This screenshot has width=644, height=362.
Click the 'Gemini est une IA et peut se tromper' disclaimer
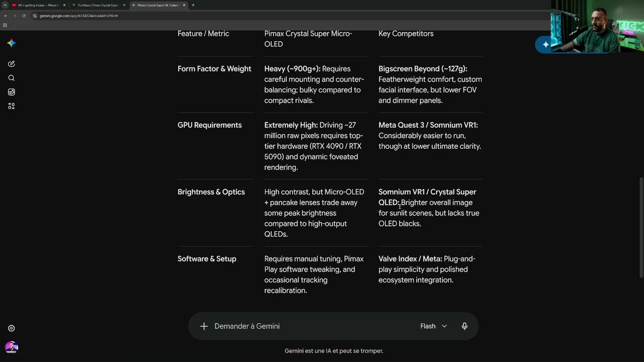334,351
